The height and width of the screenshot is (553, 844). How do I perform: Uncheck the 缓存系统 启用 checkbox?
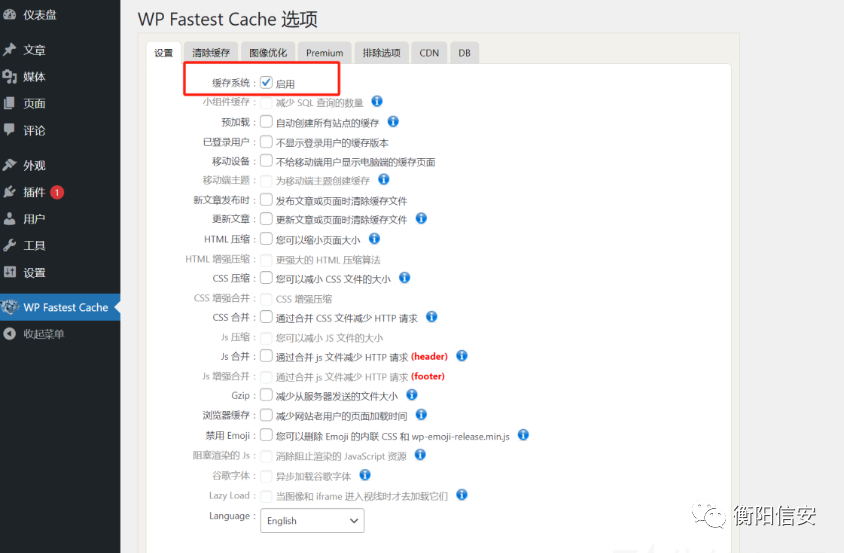(x=266, y=82)
